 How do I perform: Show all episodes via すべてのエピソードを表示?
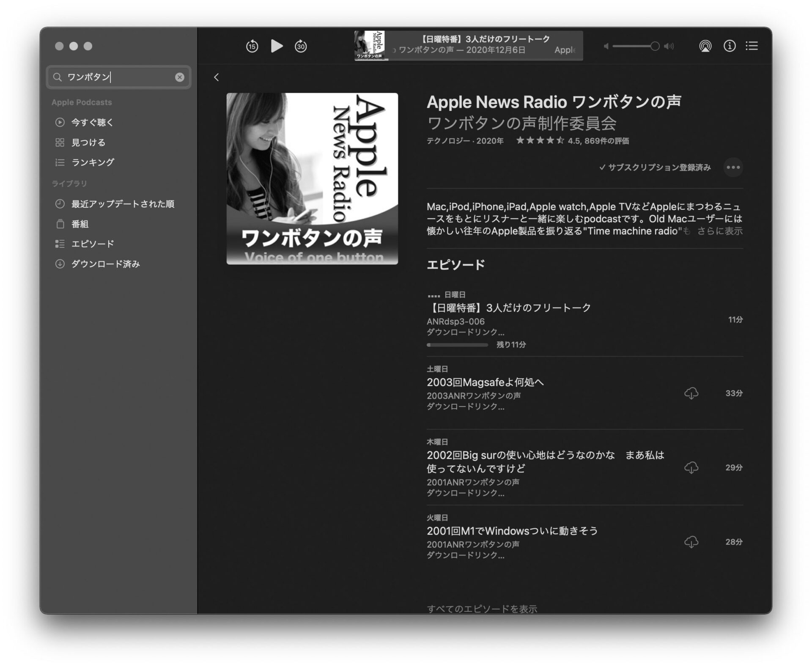482,609
